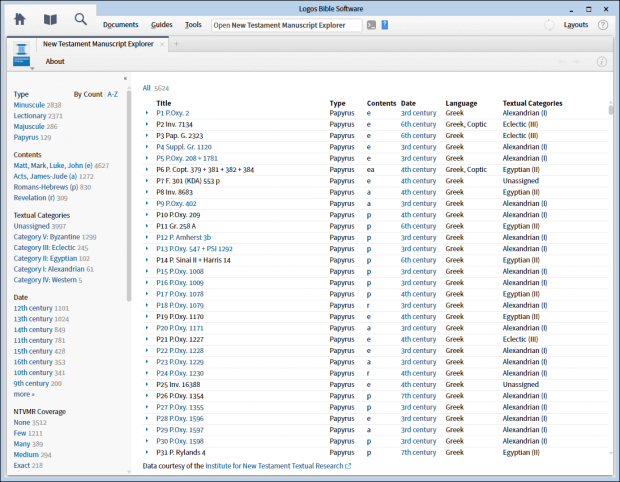Open the Tools menu
The height and width of the screenshot is (482, 620).
[193, 25]
